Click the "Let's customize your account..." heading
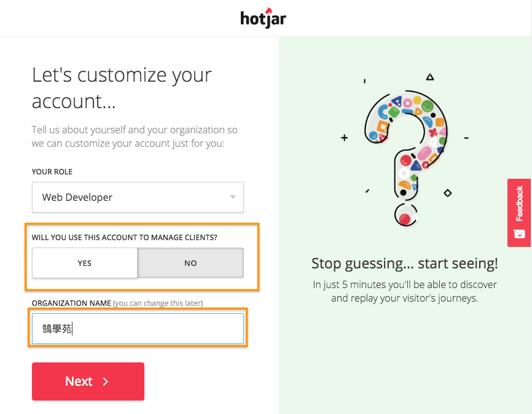 point(122,88)
